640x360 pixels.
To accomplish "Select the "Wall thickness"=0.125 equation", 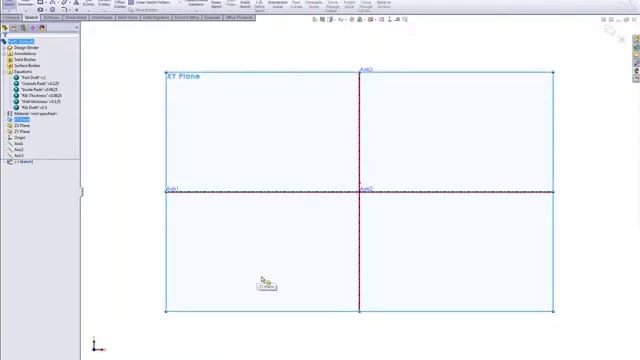I will (x=40, y=102).
